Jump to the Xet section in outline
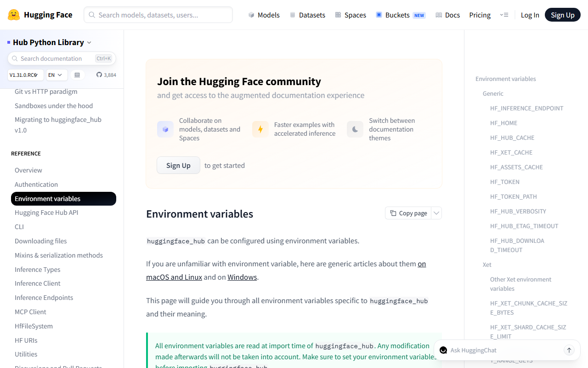The height and width of the screenshot is (368, 588). tap(487, 264)
